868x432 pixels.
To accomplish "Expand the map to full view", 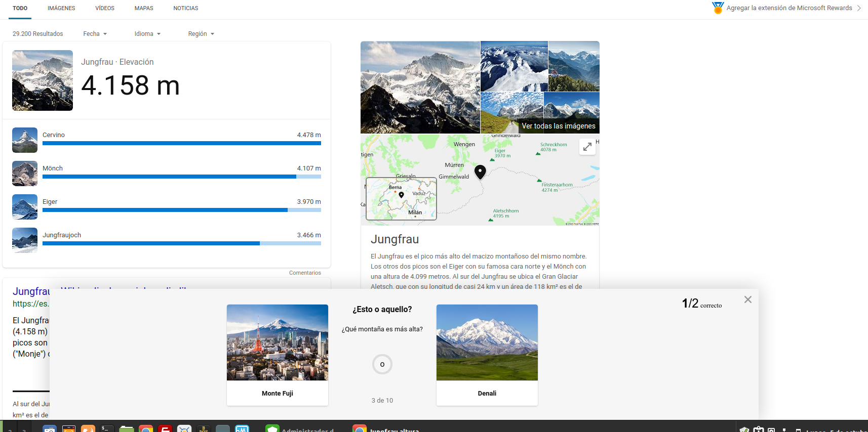I will click(587, 147).
